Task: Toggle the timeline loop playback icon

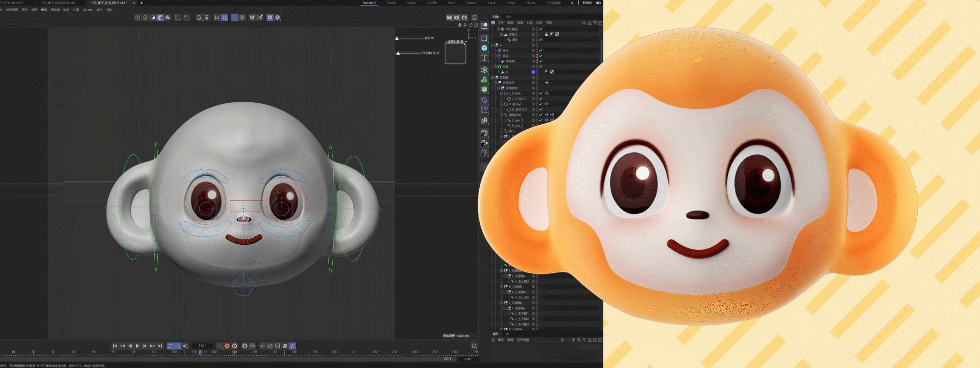Action: tap(170, 346)
